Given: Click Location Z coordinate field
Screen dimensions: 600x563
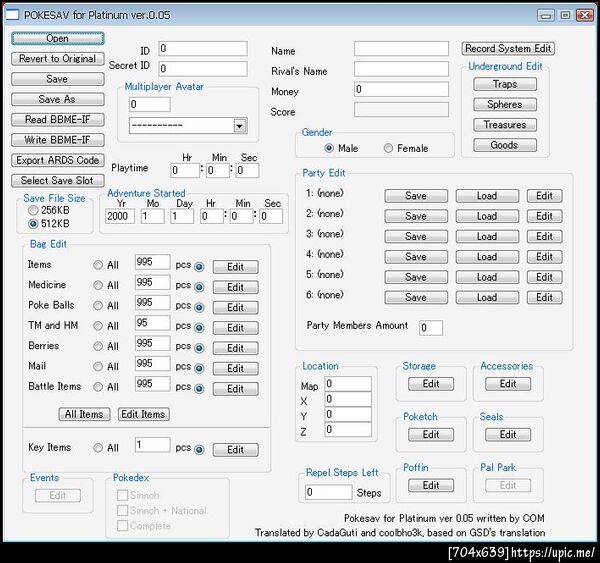Looking at the screenshot, I should (348, 429).
